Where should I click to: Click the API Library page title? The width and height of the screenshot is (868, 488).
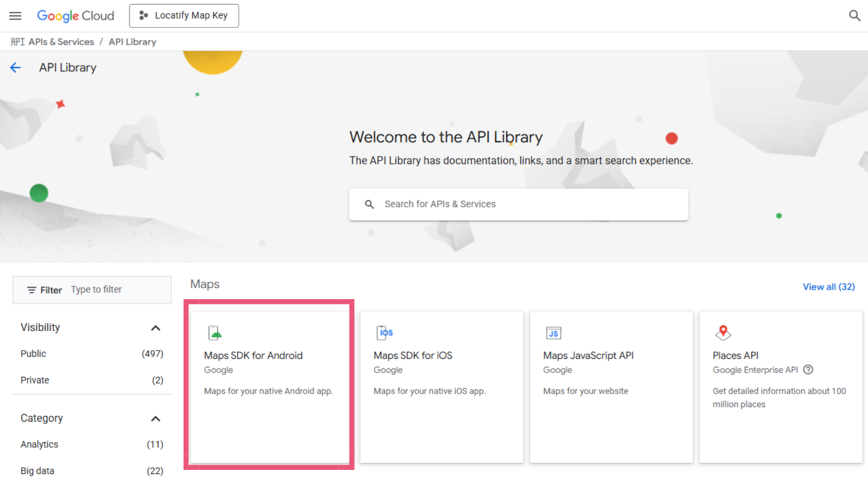68,68
